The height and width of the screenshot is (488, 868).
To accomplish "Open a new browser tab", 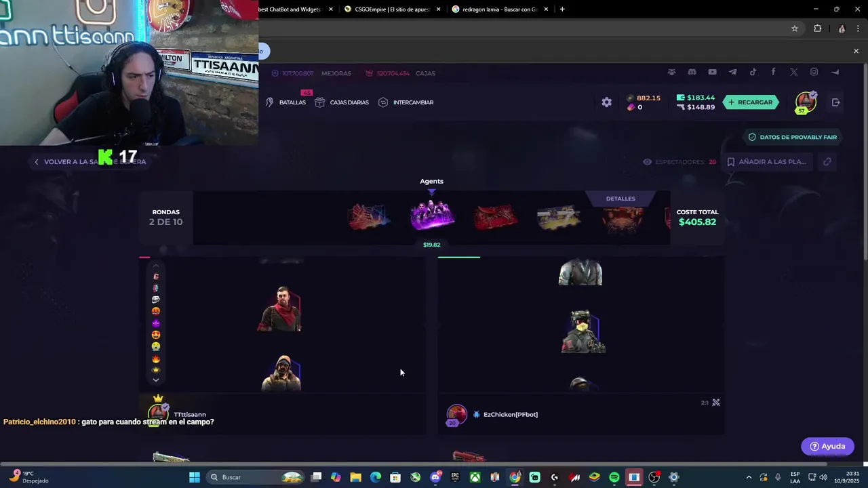I will [x=562, y=9].
